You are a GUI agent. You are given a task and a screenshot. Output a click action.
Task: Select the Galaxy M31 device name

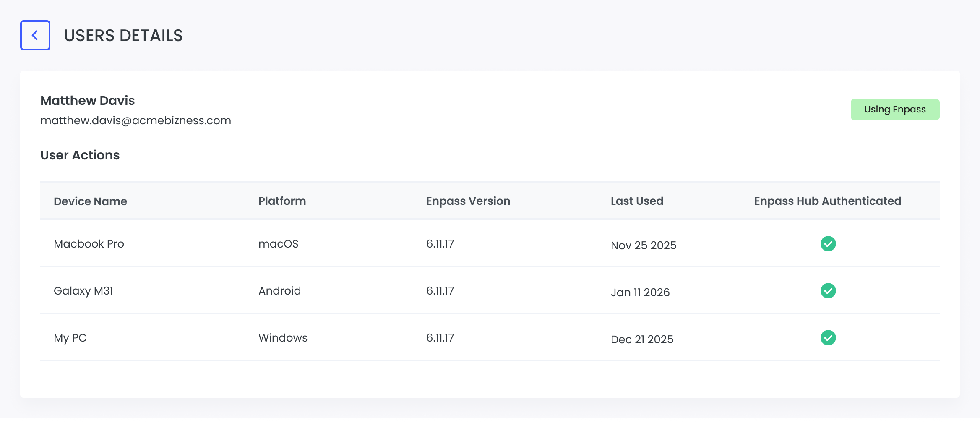(x=83, y=291)
